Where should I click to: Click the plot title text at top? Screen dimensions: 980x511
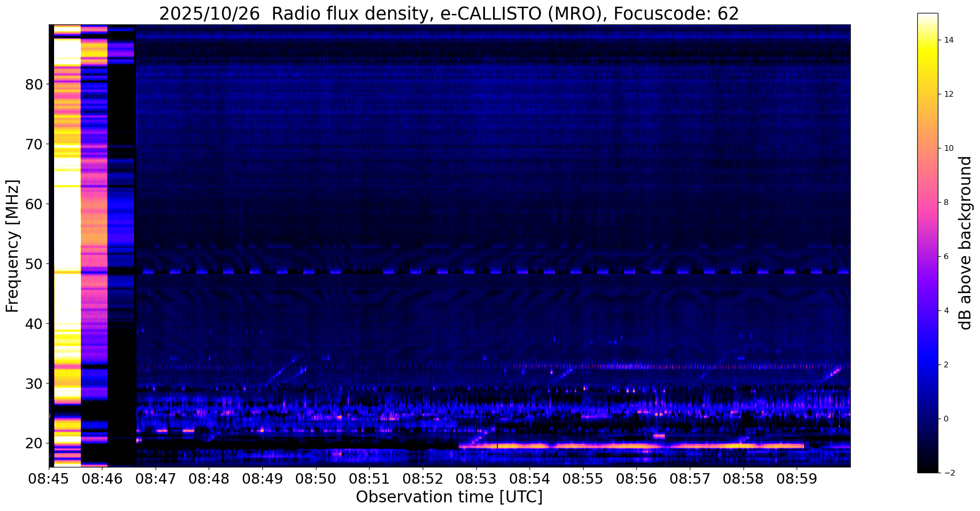pos(449,14)
